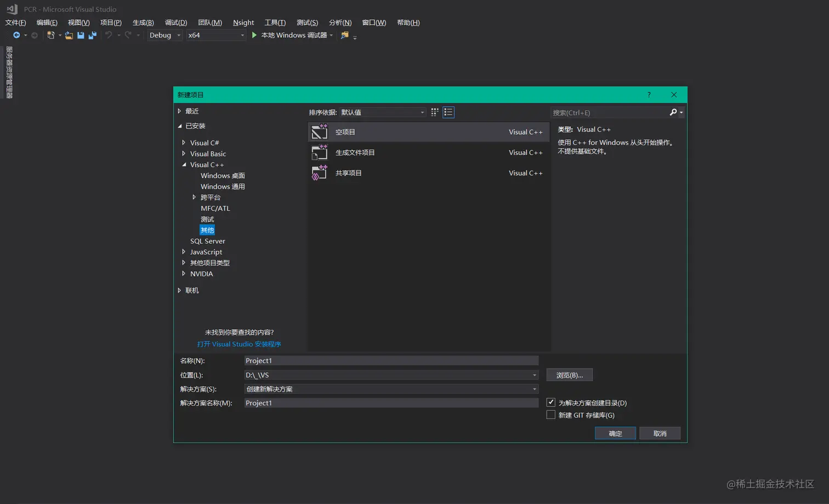Open the Nsight menu
Screen dimensions: 829x504
(243, 22)
